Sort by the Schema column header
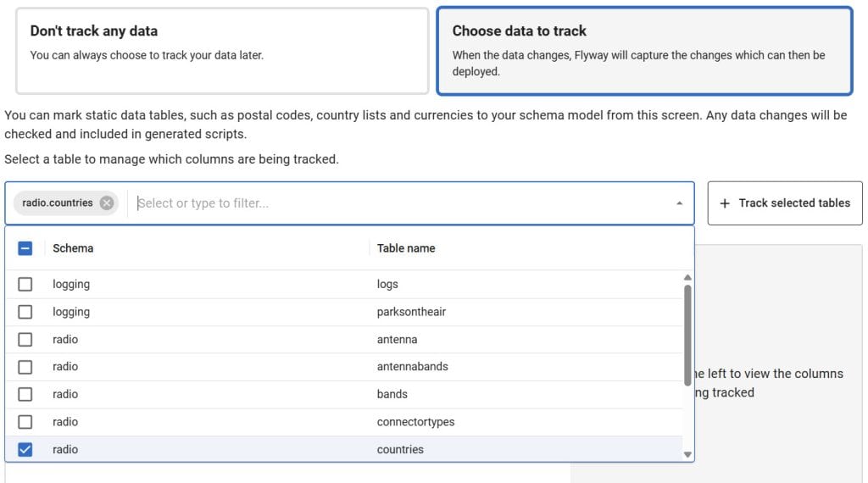This screenshot has width=868, height=483. point(73,248)
